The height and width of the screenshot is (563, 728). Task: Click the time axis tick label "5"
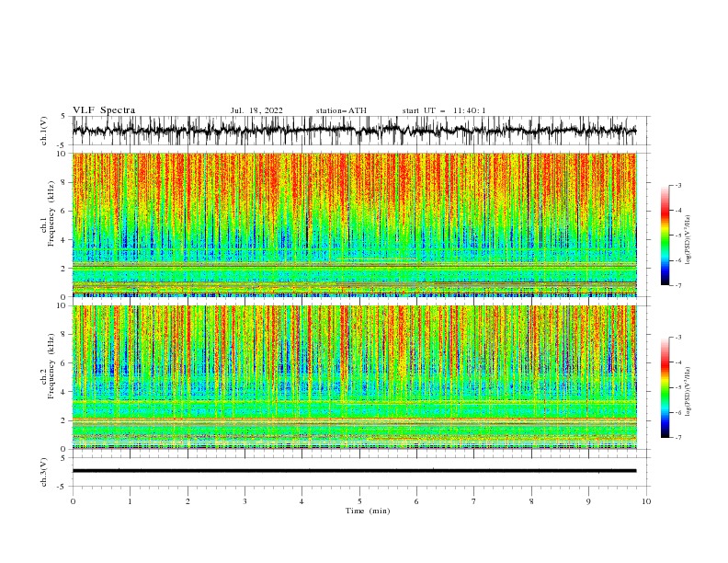[x=359, y=501]
